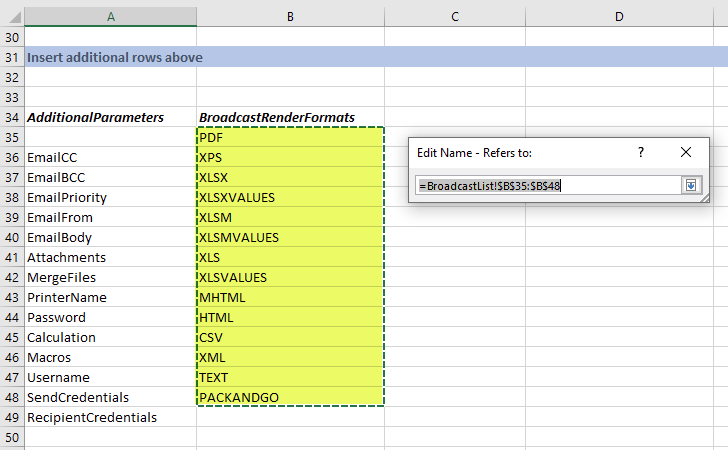Image resolution: width=728 pixels, height=450 pixels.
Task: Select the XLSVALUES cell
Action: [x=290, y=277]
